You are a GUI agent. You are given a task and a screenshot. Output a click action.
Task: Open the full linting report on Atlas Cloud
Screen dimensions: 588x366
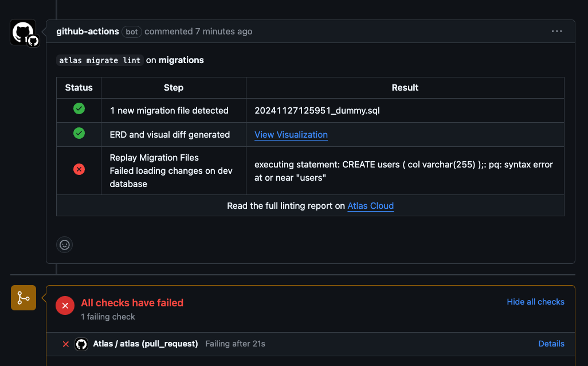[370, 205]
